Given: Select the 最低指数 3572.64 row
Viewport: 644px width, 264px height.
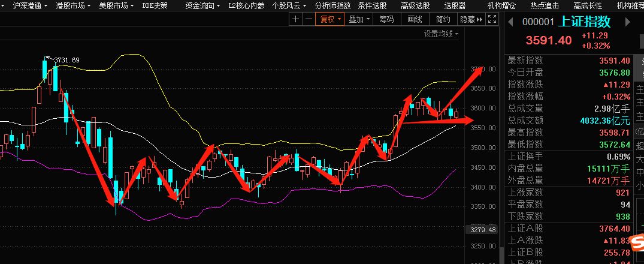Looking at the screenshot, I should [x=569, y=145].
